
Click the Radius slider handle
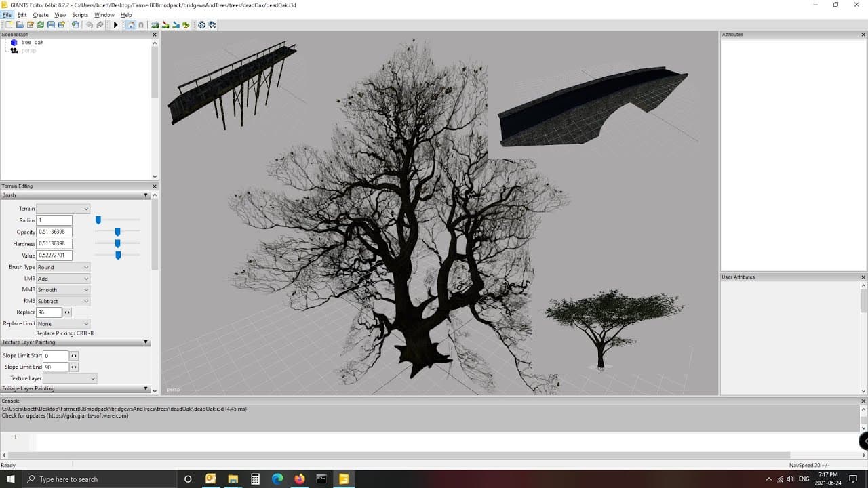click(98, 220)
